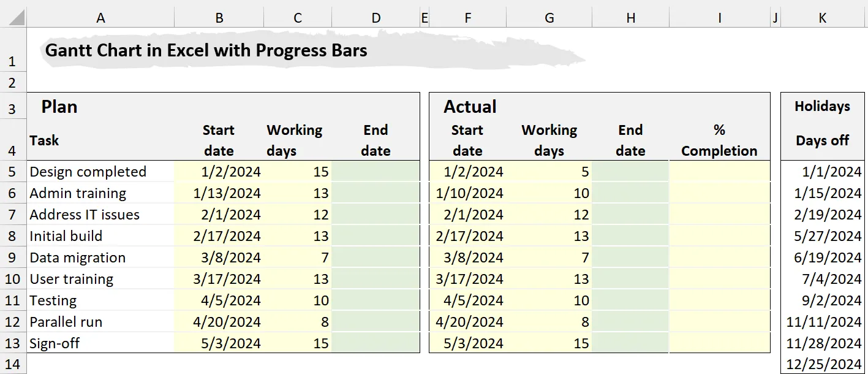The height and width of the screenshot is (374, 868).
Task: Click % Completion cell for Sign-off
Action: click(719, 343)
